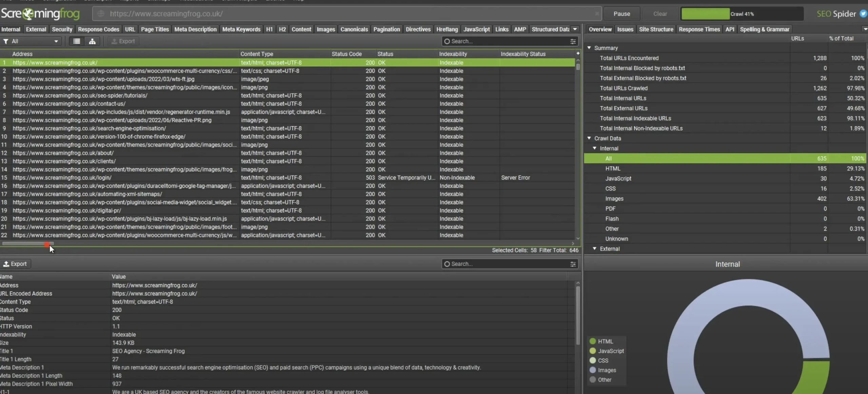This screenshot has width=868, height=394.
Task: Click the Export button in toolbar
Action: tap(122, 41)
